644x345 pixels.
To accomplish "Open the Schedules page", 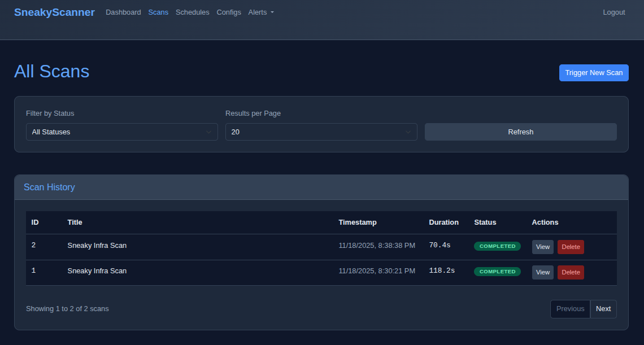I will tap(192, 12).
